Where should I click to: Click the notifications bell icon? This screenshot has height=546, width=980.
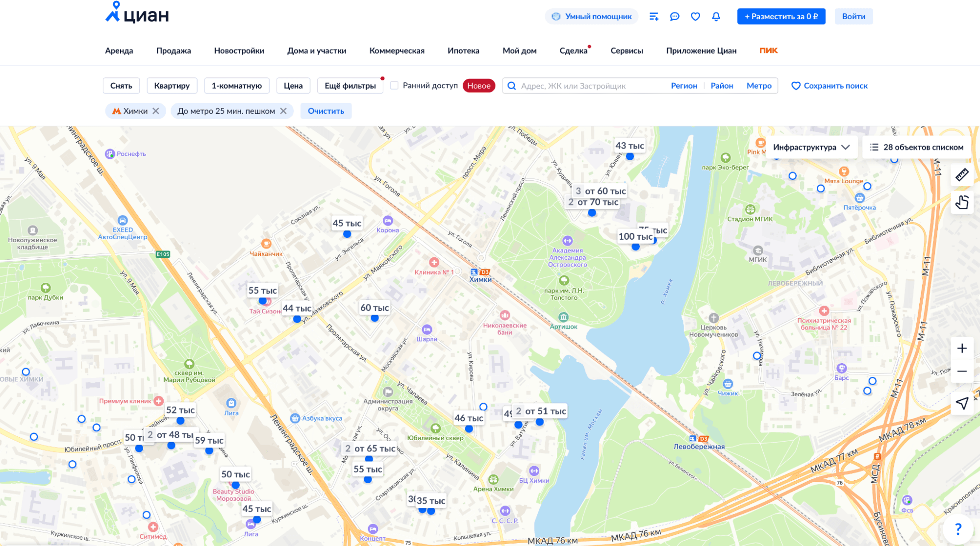716,17
